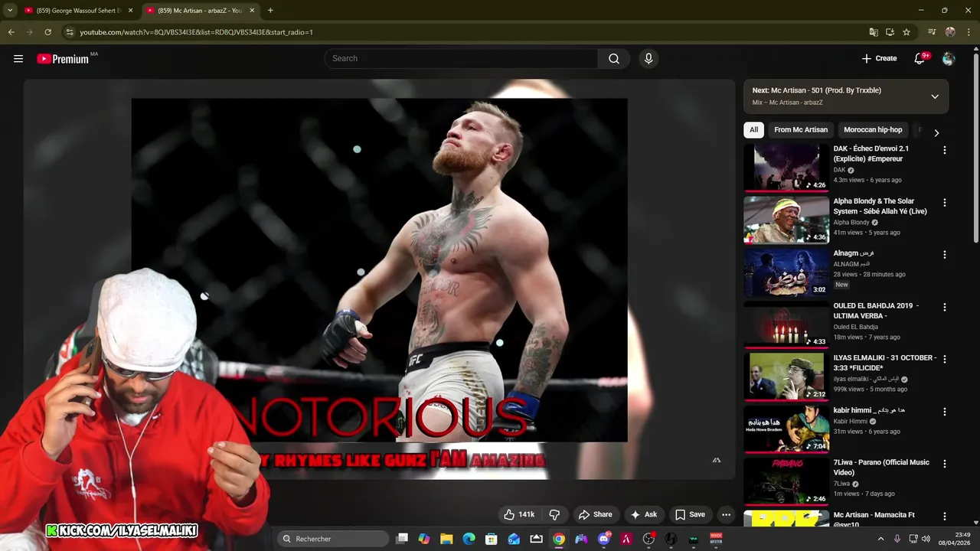
Task: Show hidden system tray icons
Action: point(880,539)
